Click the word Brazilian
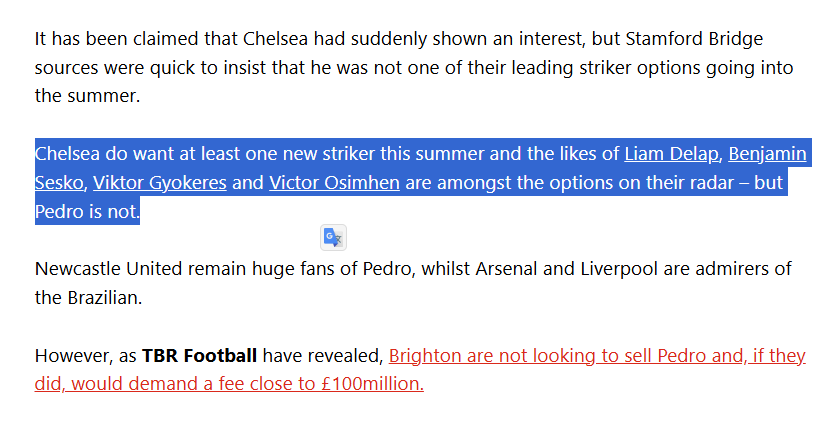Viewport: 832px width, 428px height. 105,298
